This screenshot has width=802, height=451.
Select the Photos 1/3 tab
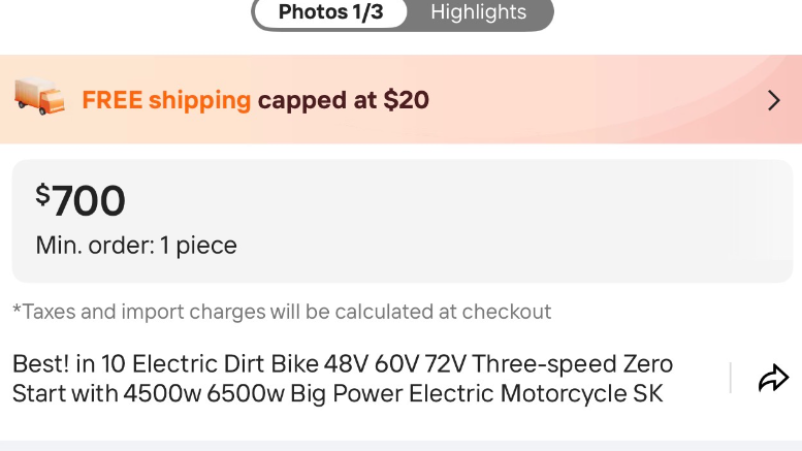(x=330, y=12)
